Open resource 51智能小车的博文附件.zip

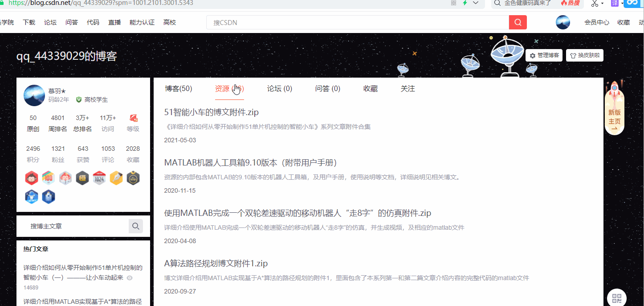pyautogui.click(x=212, y=112)
